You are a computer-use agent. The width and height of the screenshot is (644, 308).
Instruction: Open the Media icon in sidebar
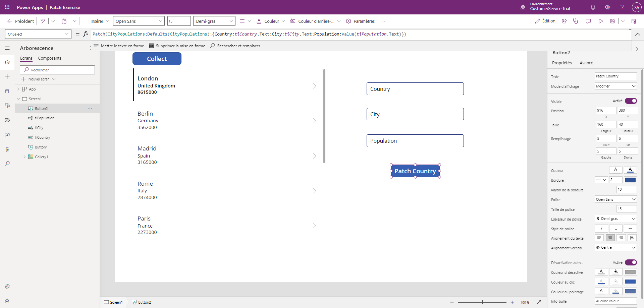(x=7, y=106)
